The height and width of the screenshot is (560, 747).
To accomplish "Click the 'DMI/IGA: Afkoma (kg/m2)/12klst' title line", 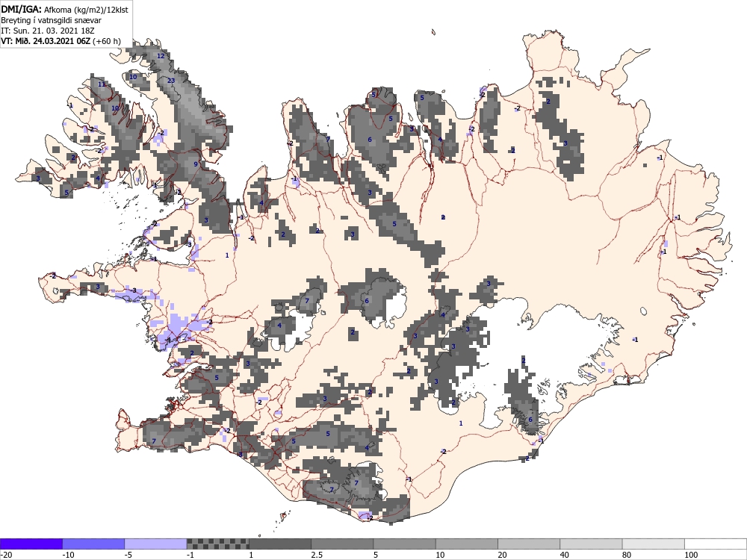I will coord(65,9).
